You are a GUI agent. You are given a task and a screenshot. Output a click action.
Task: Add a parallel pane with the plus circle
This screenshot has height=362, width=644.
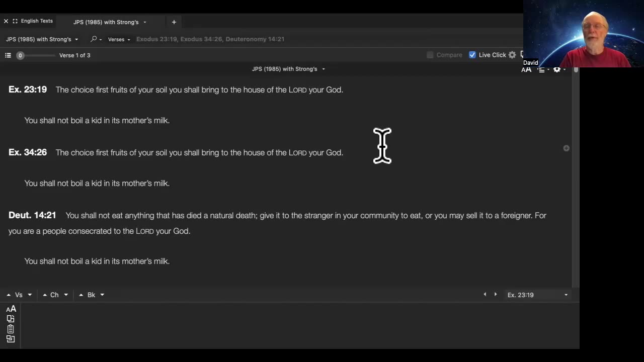567,148
